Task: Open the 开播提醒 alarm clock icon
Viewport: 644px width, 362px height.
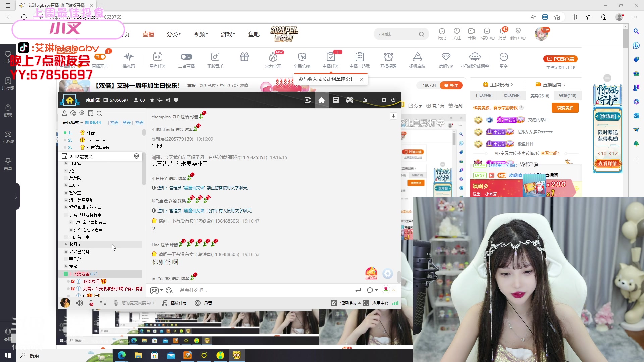Action: [388, 60]
